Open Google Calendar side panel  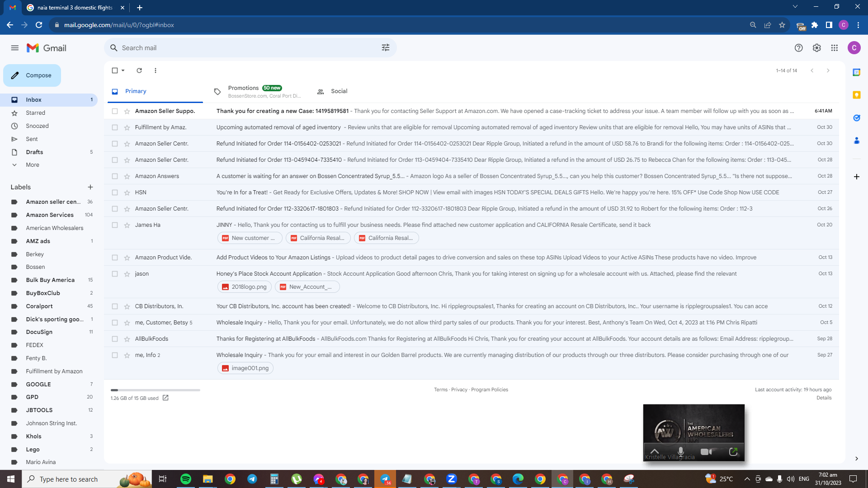[856, 72]
